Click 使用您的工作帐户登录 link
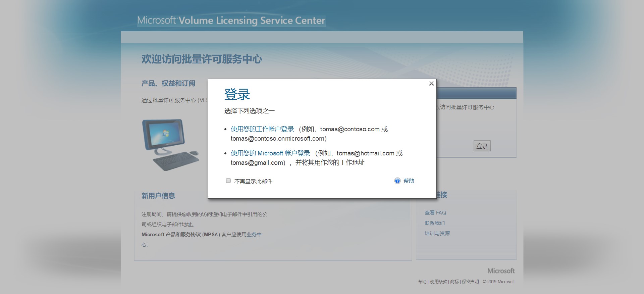644x294 pixels. point(262,129)
